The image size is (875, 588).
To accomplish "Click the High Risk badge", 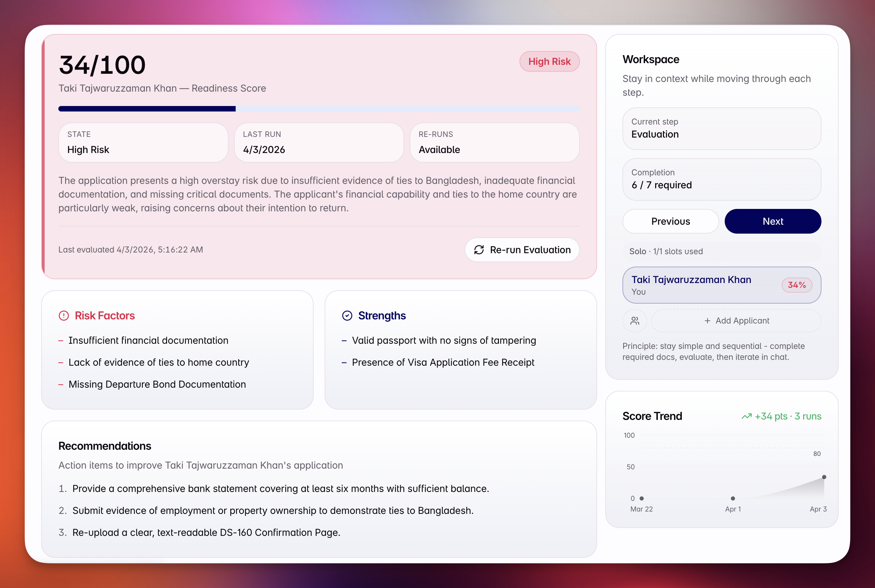I will pos(549,61).
